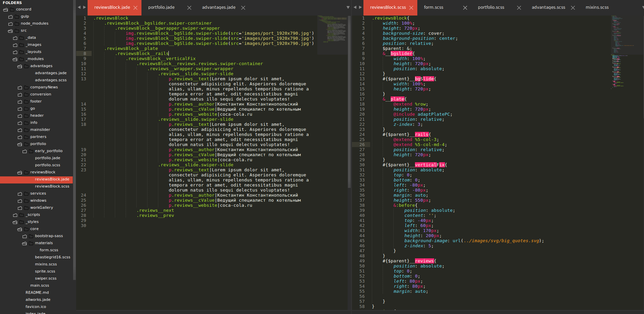Screen dimensions: 644x314
Task: Open swiper.scss in sidebar
Action: 45,278
